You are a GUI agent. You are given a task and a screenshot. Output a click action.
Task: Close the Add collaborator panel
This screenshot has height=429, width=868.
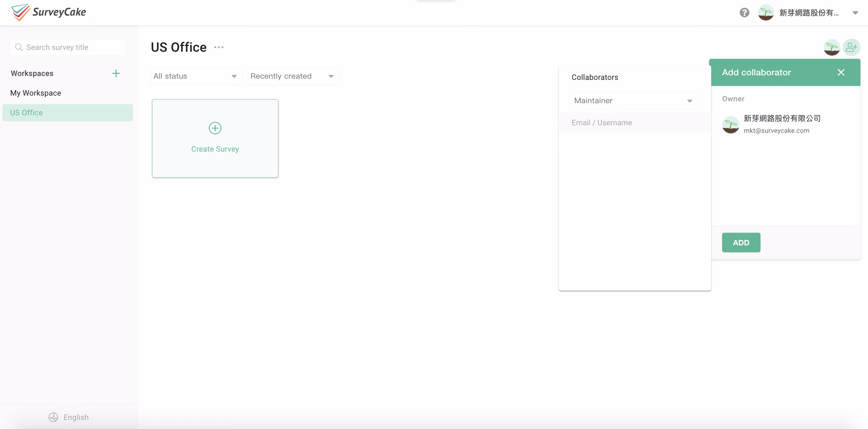point(841,73)
